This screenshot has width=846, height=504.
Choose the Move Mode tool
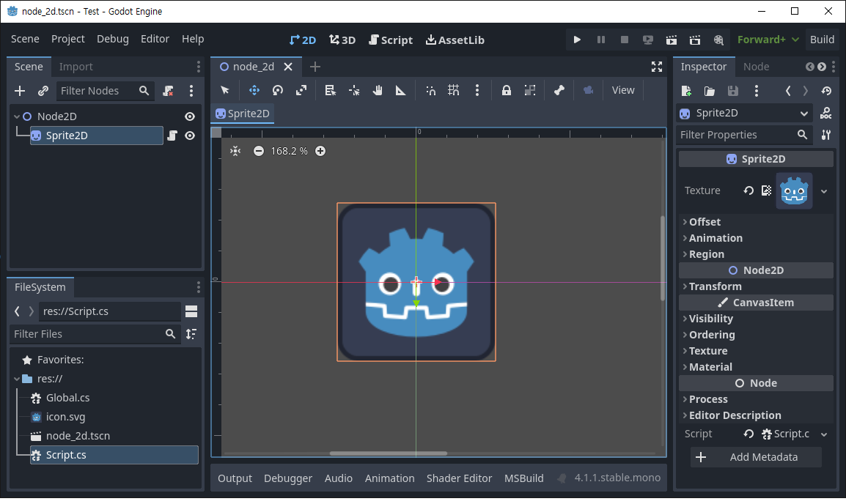click(254, 91)
